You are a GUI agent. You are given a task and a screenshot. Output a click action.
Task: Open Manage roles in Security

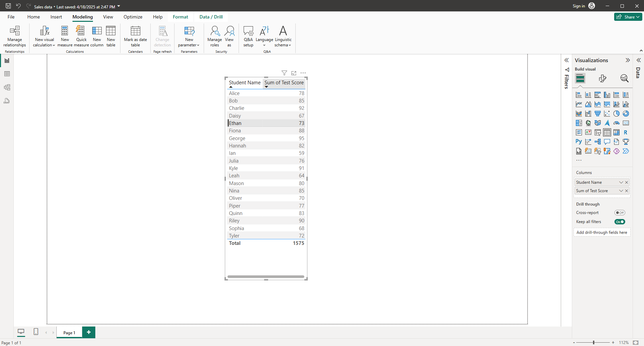[x=214, y=36]
